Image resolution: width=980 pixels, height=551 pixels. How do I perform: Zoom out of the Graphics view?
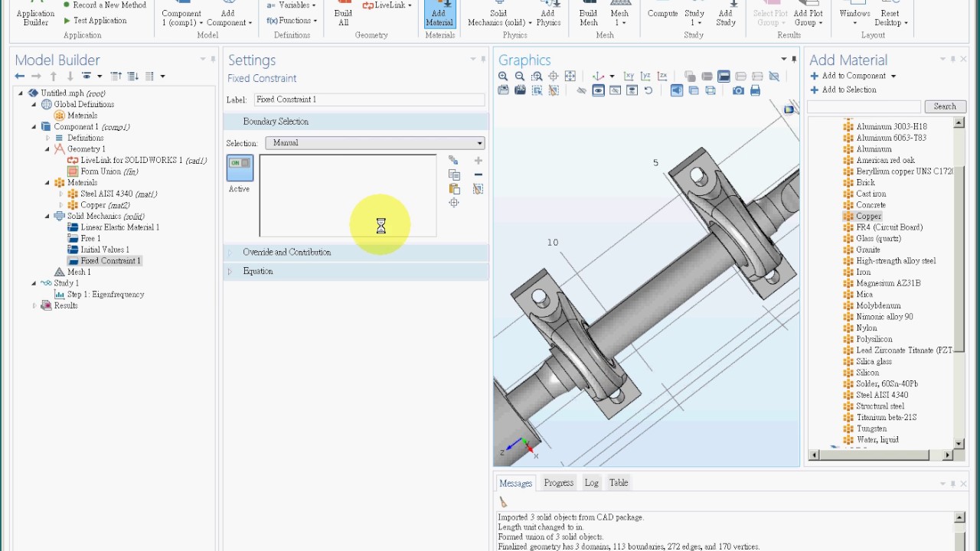point(520,76)
